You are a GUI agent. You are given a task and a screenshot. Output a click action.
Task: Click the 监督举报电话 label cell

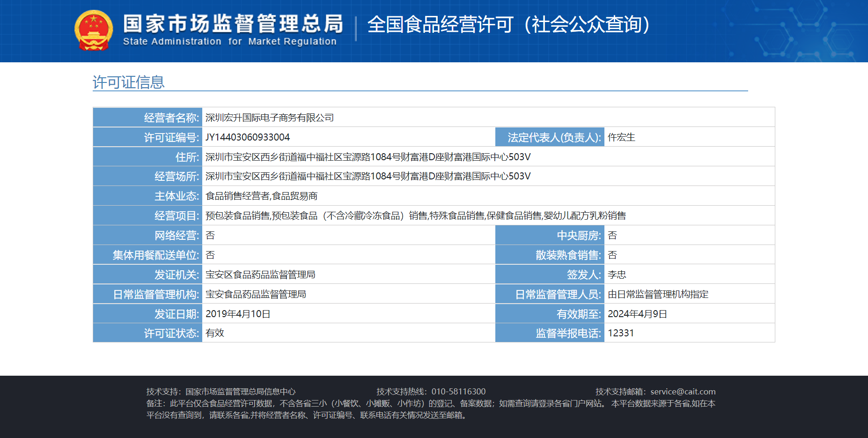(x=550, y=333)
